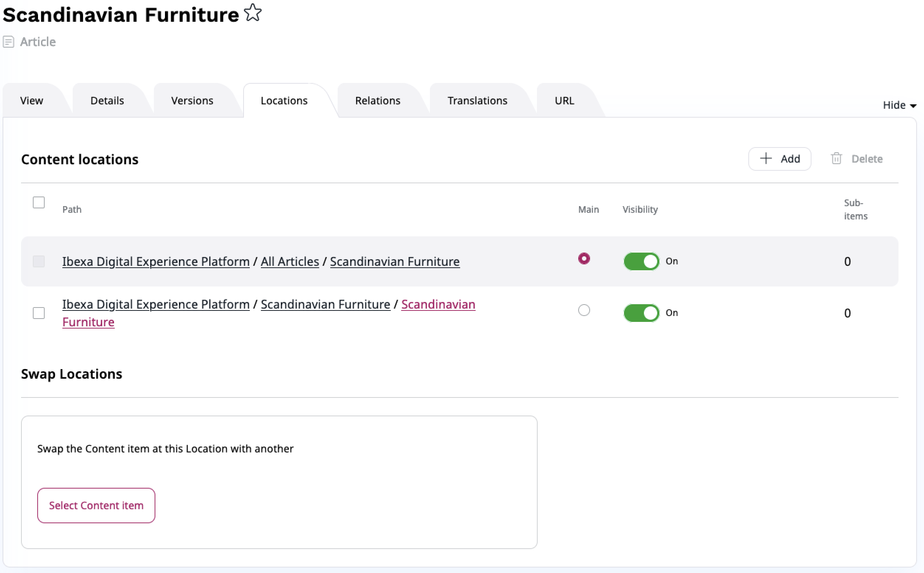Open the All Articles path link

290,261
